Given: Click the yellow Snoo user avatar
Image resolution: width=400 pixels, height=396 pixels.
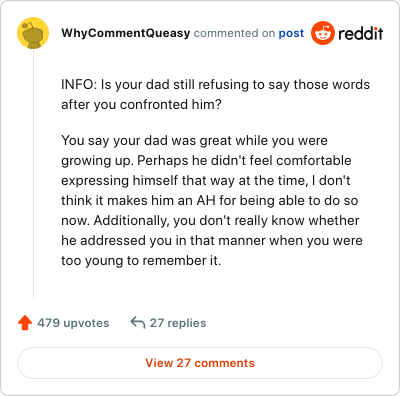Looking at the screenshot, I should (x=33, y=33).
